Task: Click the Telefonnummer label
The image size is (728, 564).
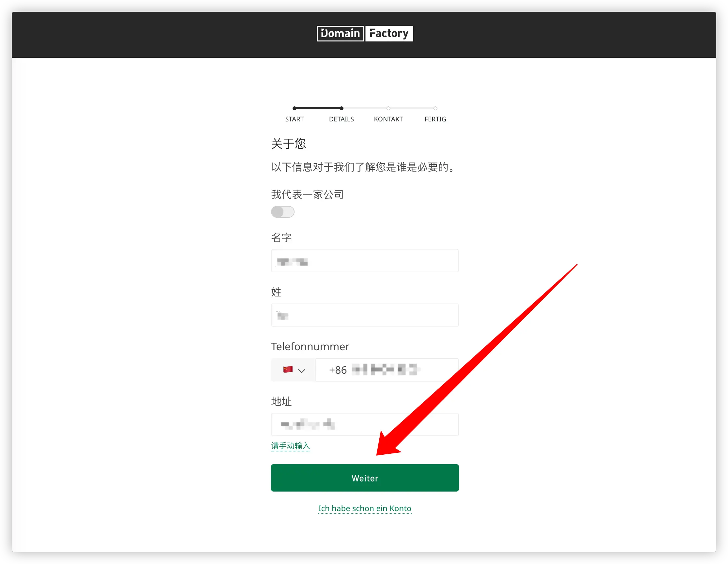Action: [x=310, y=347]
